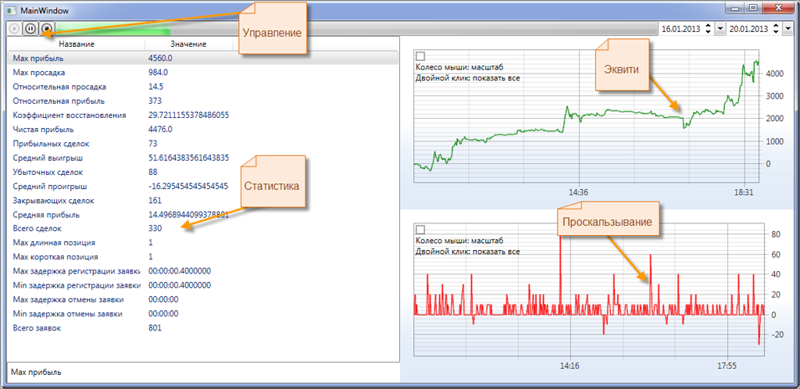Open the calendar dropdown for 20.01.2013 date
800x389 pixels.
787,29
